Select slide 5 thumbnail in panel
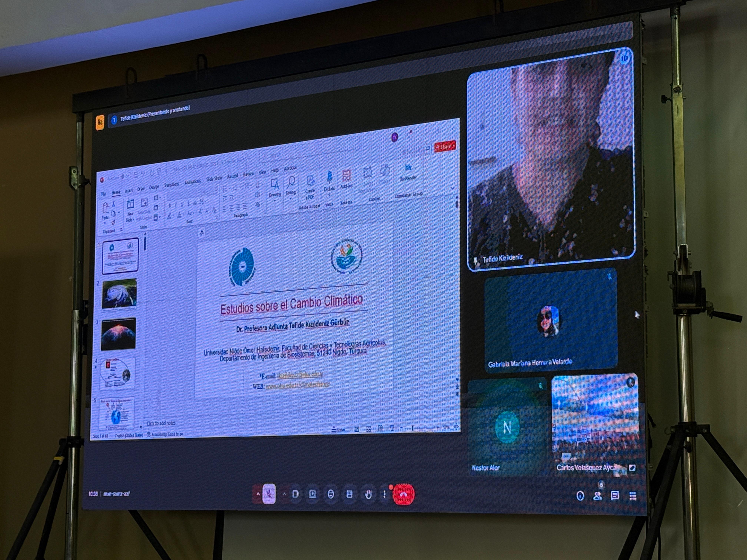The image size is (747, 560). [x=117, y=413]
